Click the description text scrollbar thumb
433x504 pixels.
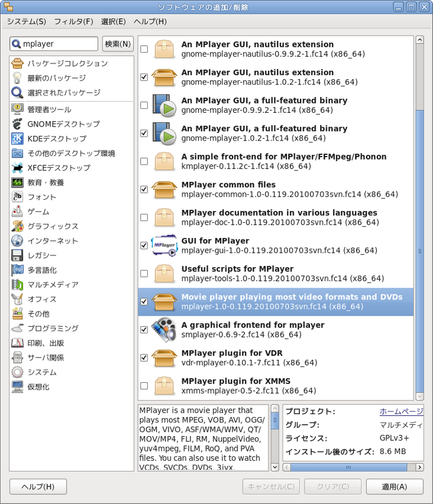274,421
